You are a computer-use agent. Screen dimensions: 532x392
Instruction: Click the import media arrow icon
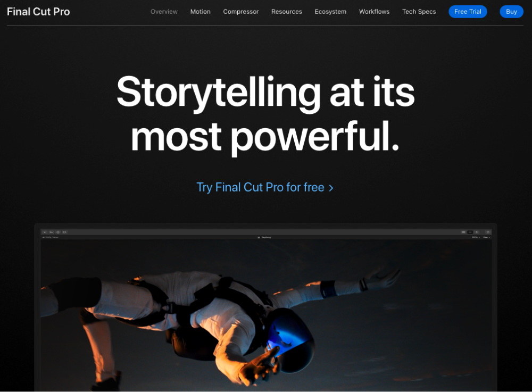(x=45, y=232)
